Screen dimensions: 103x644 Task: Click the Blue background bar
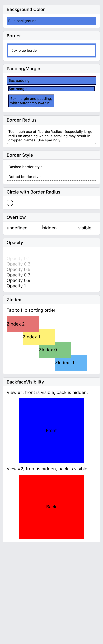click(51, 21)
